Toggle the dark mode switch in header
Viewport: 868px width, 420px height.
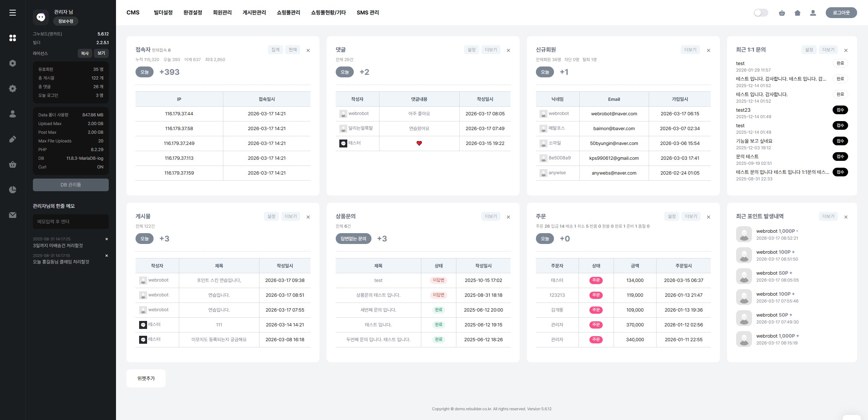(x=761, y=13)
